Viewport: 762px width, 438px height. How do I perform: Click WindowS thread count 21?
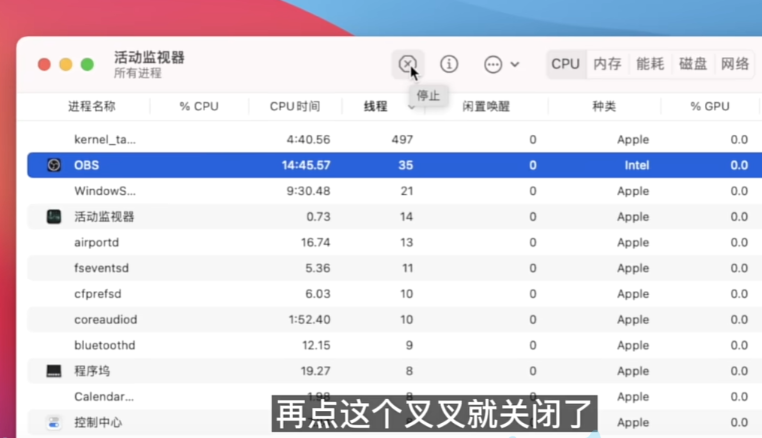tap(407, 191)
